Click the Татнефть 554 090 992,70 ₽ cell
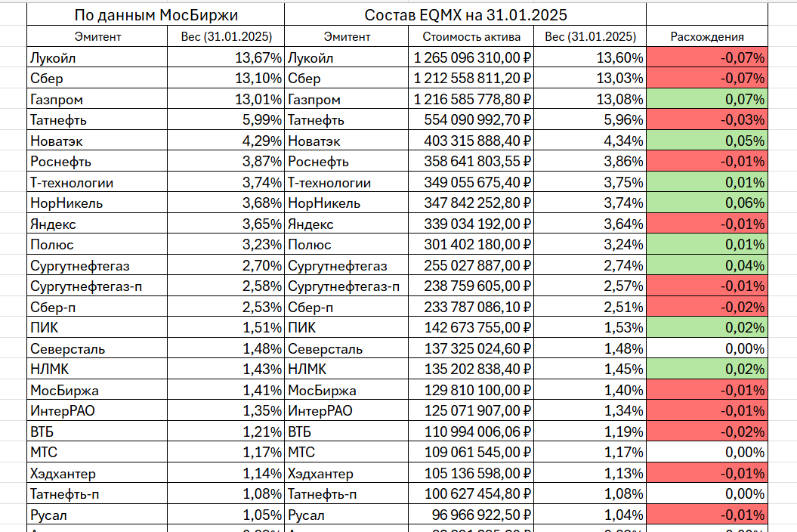Screen dimensions: 797x532 (471, 120)
